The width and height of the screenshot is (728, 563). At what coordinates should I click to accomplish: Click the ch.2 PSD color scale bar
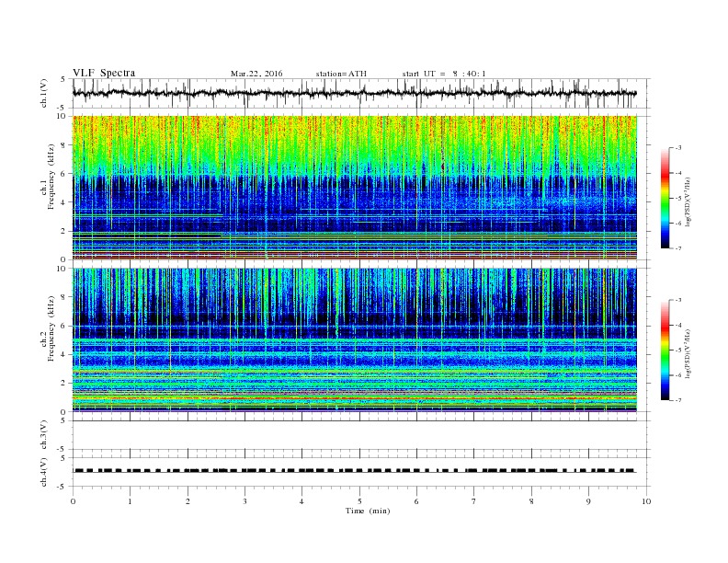(x=665, y=350)
